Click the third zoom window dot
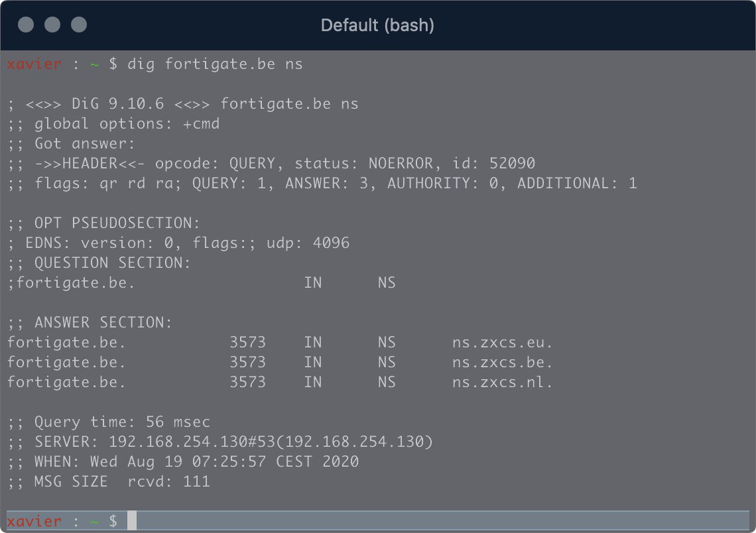Screen dimensions: 756x533 [79, 25]
